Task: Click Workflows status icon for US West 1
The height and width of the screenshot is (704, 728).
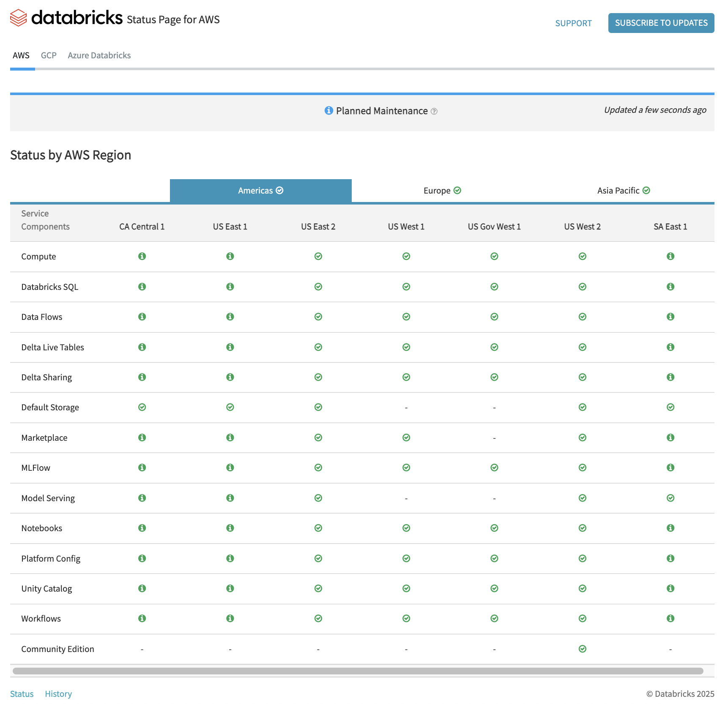Action: [x=406, y=618]
